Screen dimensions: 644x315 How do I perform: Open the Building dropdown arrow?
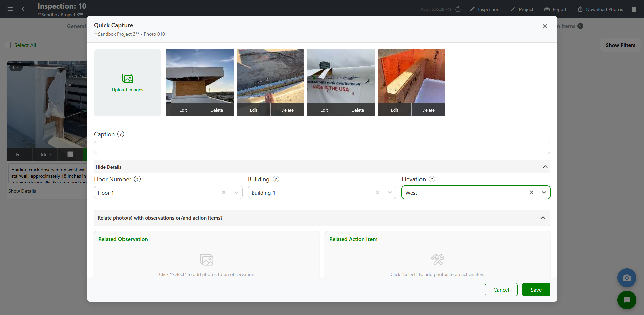[390, 192]
